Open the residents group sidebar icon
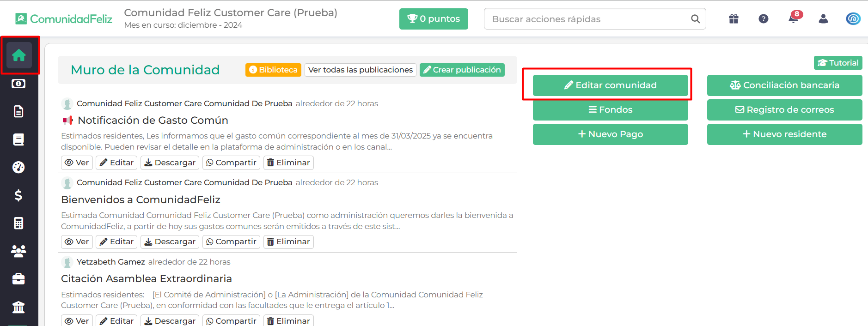The image size is (868, 326). [x=18, y=251]
